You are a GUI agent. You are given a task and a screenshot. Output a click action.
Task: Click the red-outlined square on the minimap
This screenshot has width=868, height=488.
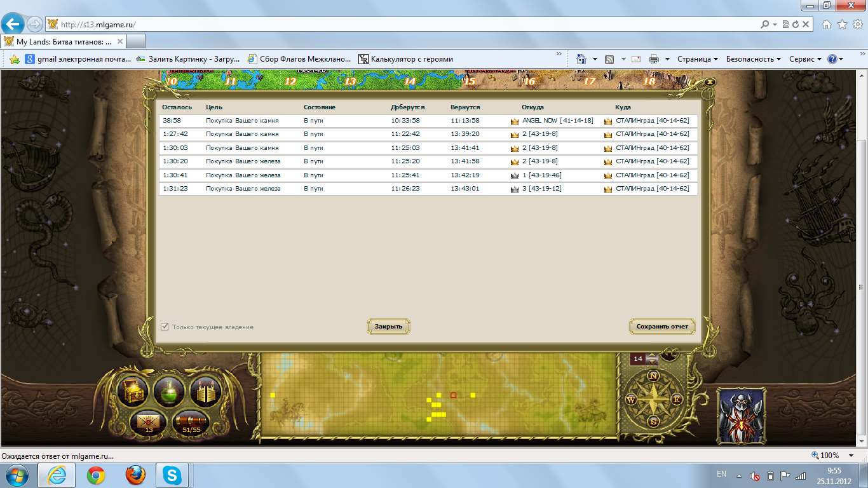click(453, 395)
